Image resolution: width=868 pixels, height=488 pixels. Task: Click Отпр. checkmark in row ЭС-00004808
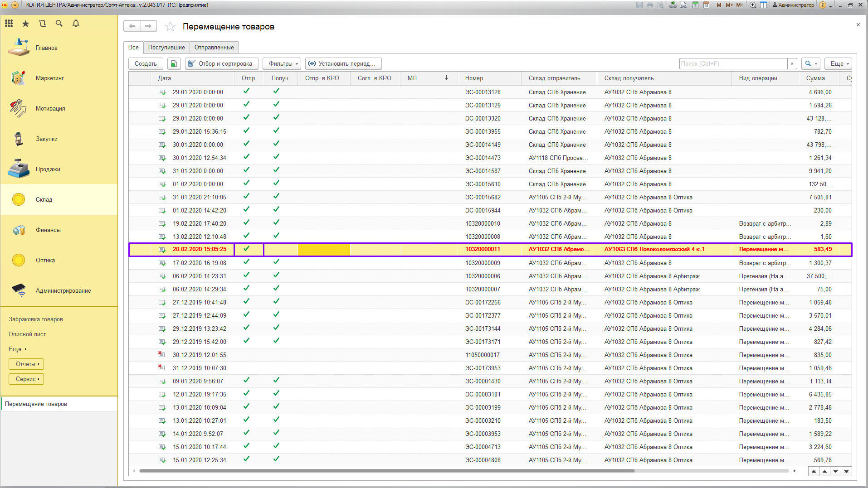coord(247,459)
